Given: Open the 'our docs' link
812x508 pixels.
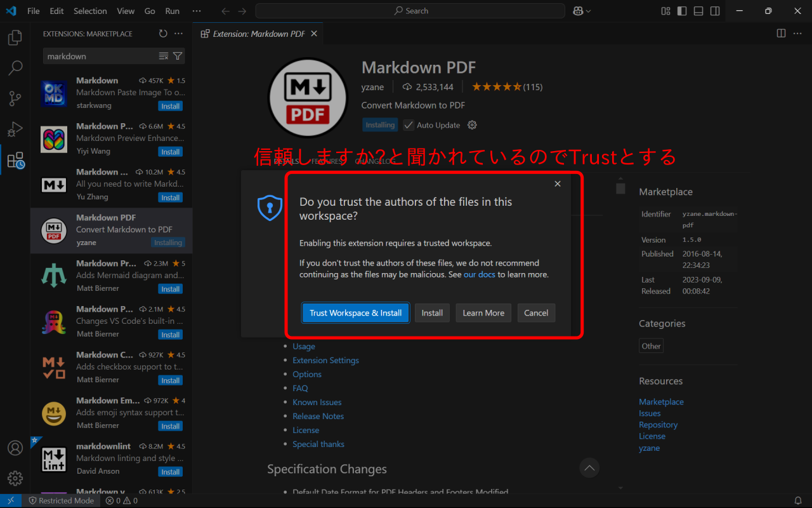Looking at the screenshot, I should pyautogui.click(x=479, y=275).
